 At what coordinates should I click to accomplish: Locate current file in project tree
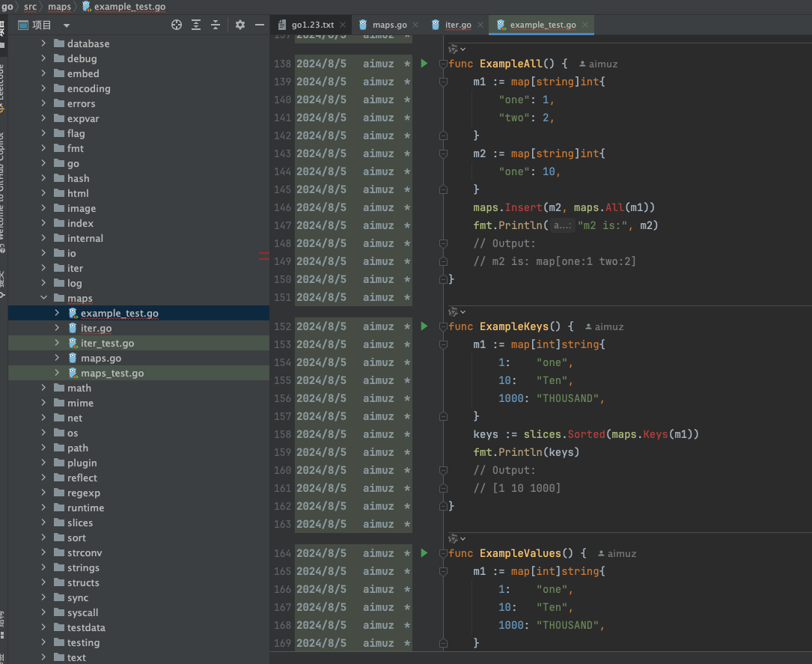(177, 25)
